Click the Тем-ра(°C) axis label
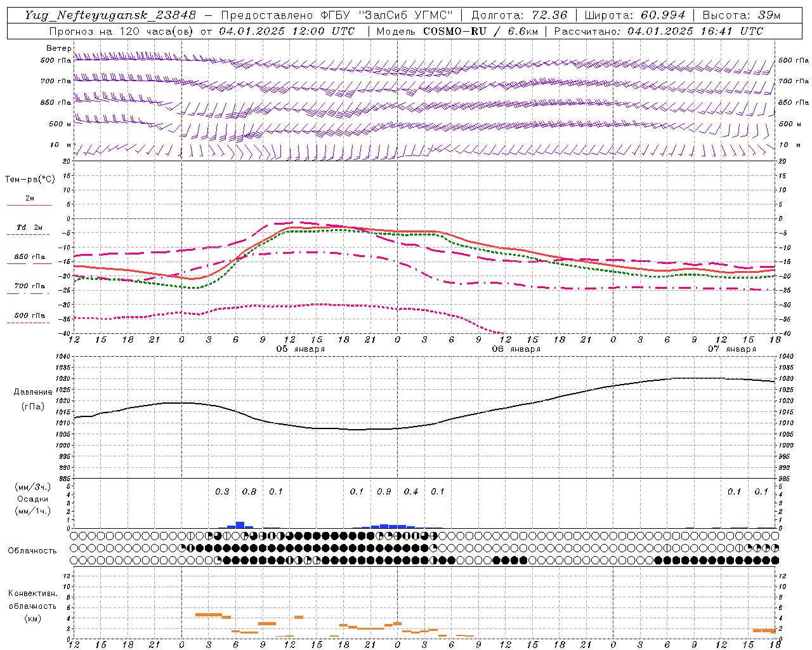The image size is (812, 650). [x=30, y=180]
